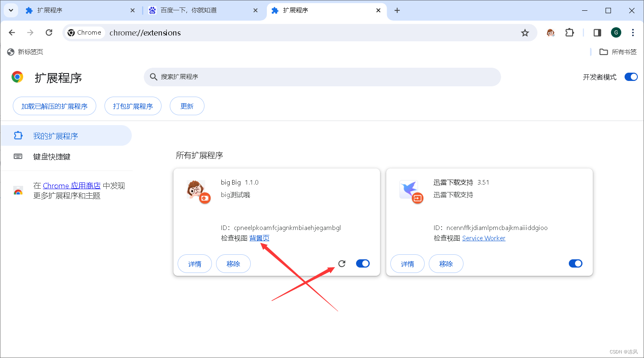This screenshot has height=358, width=644.
Task: Go back to previous page
Action: (x=12, y=33)
